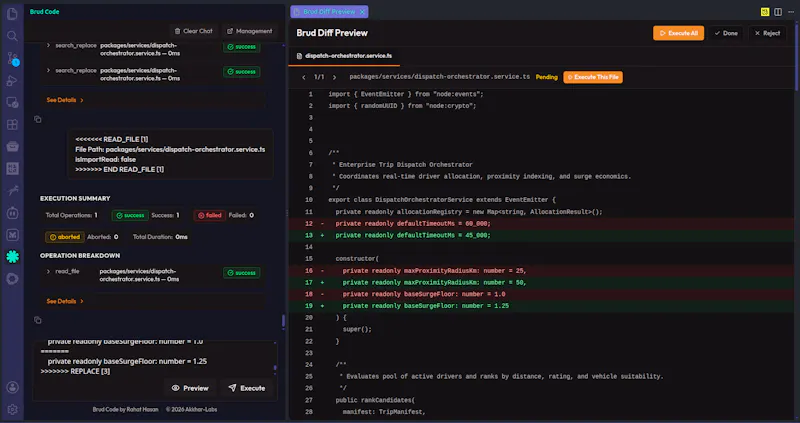800x423 pixels.
Task: Open the Run and Debug view
Action: (x=12, y=81)
